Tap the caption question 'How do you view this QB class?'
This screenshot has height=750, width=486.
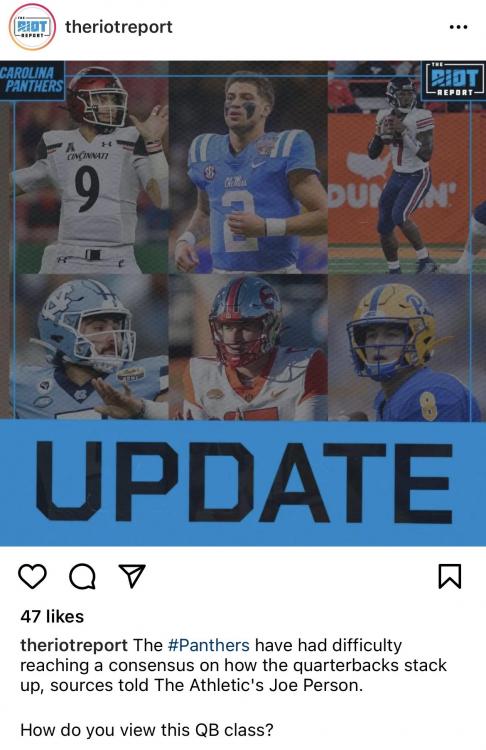point(146,730)
